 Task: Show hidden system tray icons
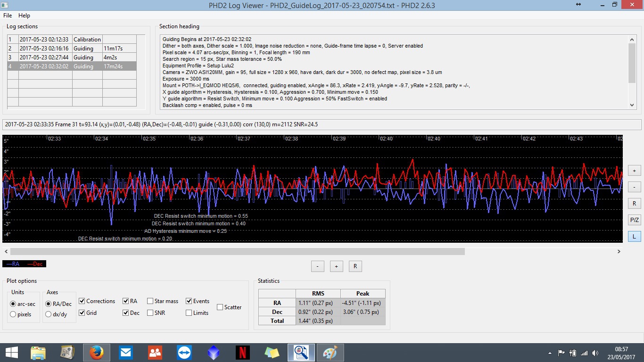point(550,353)
